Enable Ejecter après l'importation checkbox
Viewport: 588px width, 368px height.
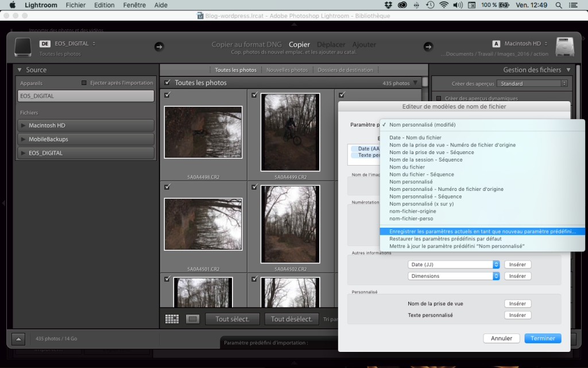pos(84,83)
